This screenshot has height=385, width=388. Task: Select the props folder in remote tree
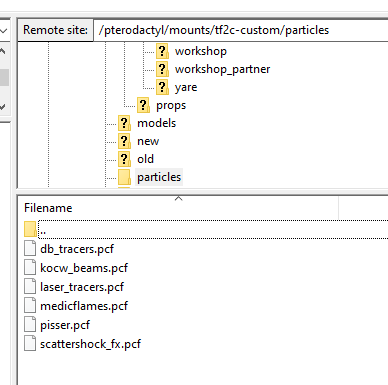coord(171,105)
